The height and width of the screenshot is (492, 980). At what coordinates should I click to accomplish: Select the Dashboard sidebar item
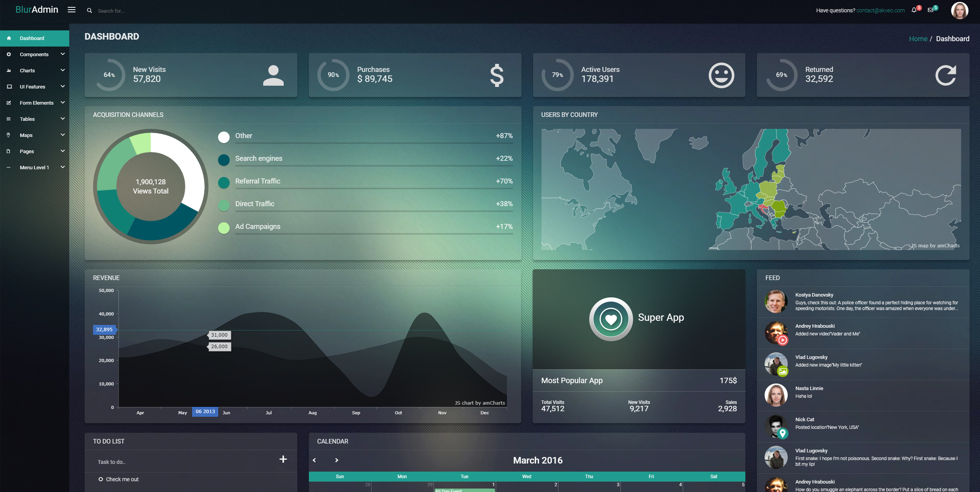32,38
